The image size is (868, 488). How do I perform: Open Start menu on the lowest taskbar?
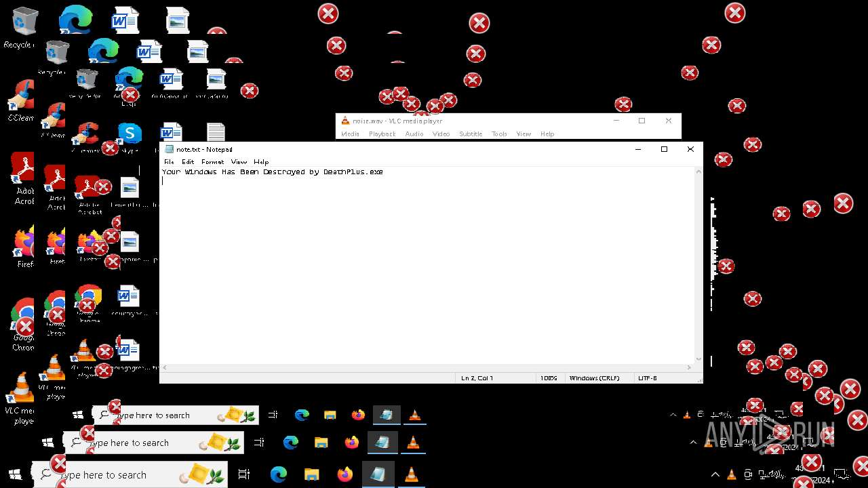(x=16, y=474)
